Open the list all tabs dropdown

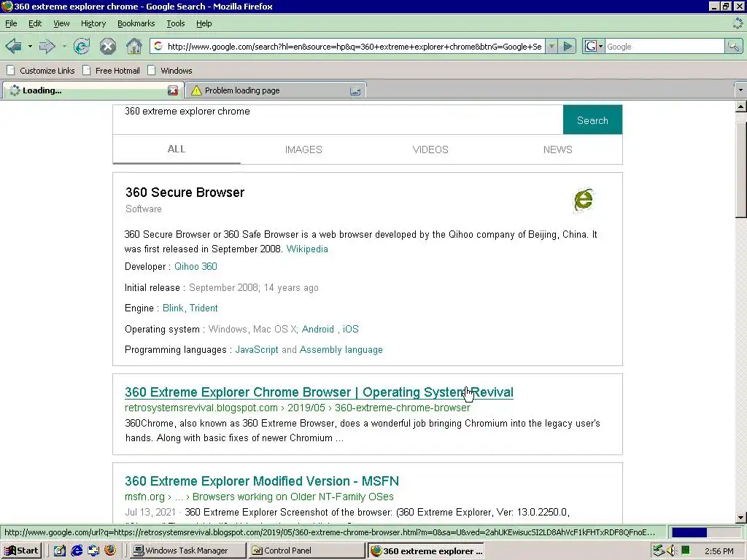point(740,90)
